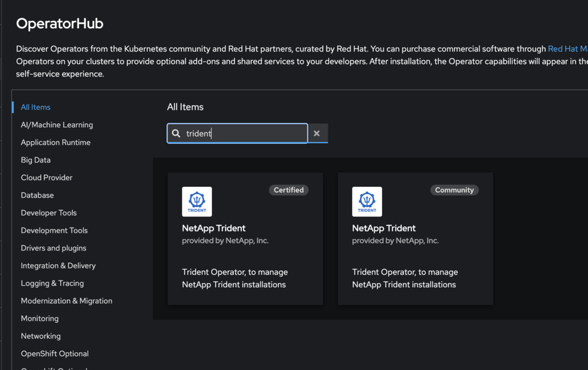The height and width of the screenshot is (370, 588).
Task: Choose the Cloud Provider category
Action: (x=47, y=178)
